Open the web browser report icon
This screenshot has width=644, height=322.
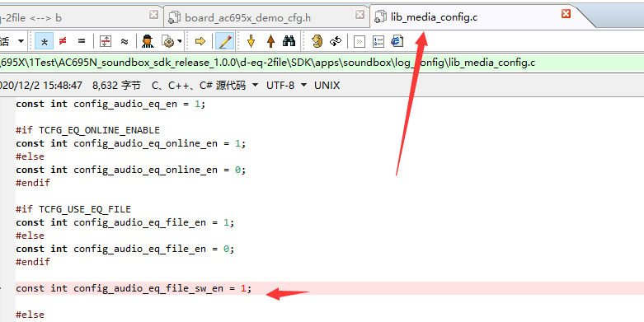(397, 41)
